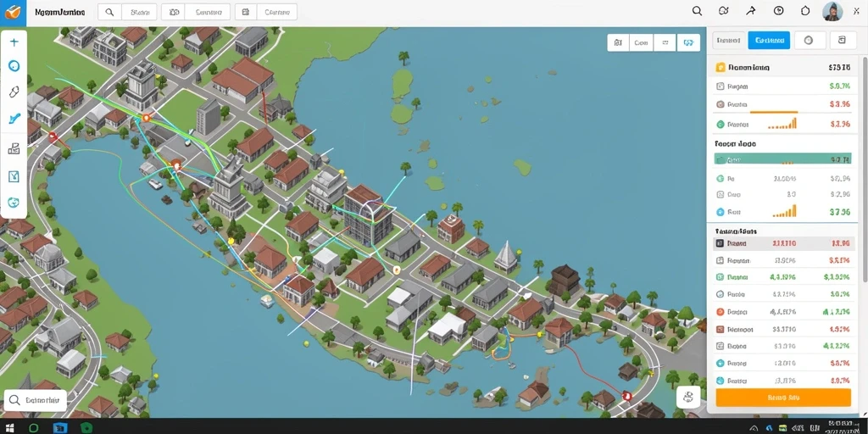The width and height of the screenshot is (868, 434).
Task: Open the clock icon tab in right panel
Action: click(x=810, y=40)
